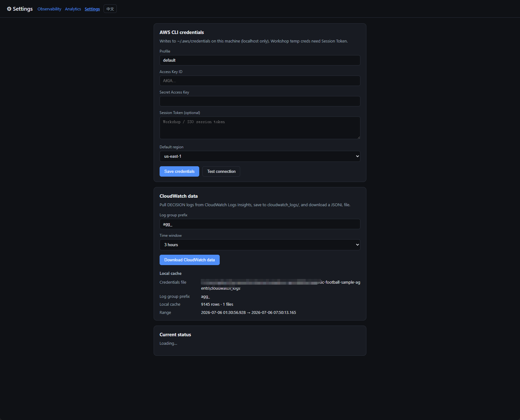The image size is (520, 420).
Task: Open the Observability page
Action: tap(49, 9)
